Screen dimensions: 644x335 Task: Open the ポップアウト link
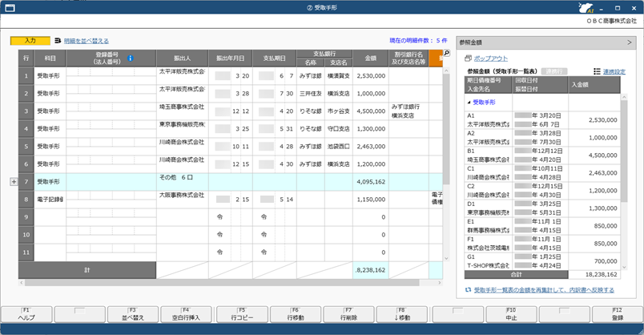click(491, 59)
